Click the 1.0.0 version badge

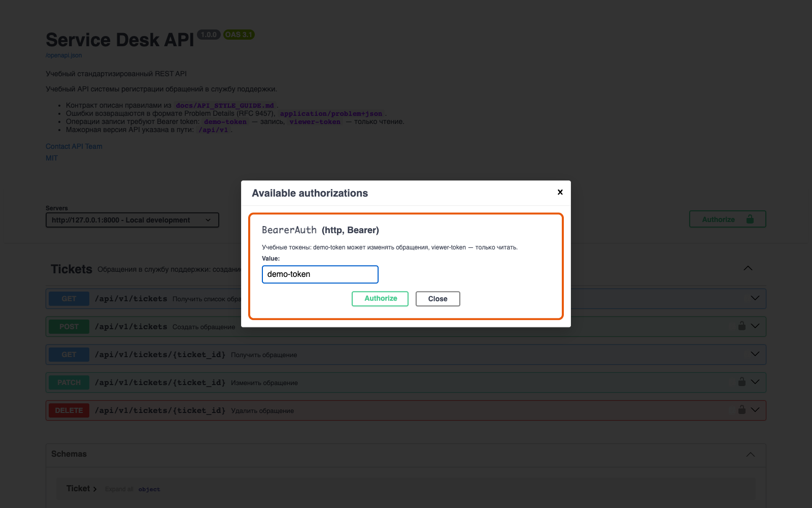coord(209,35)
